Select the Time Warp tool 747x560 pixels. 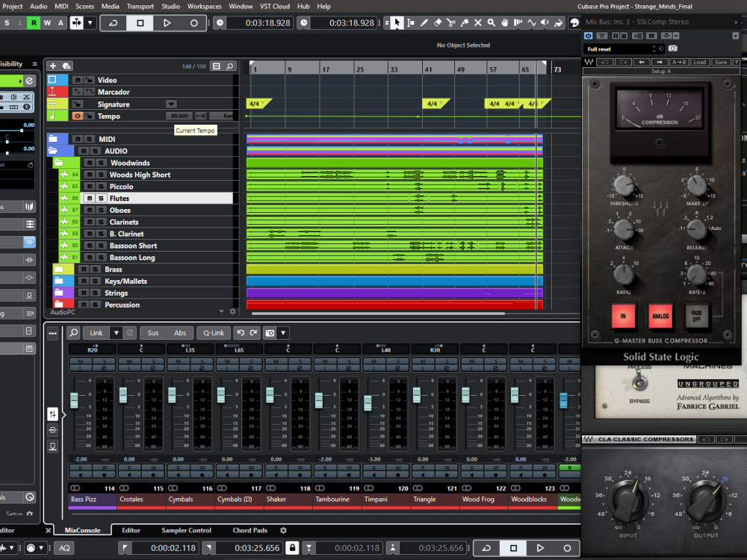[x=518, y=22]
